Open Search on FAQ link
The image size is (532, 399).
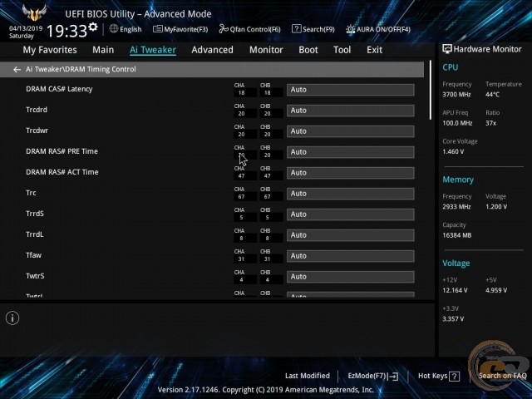[x=502, y=376]
